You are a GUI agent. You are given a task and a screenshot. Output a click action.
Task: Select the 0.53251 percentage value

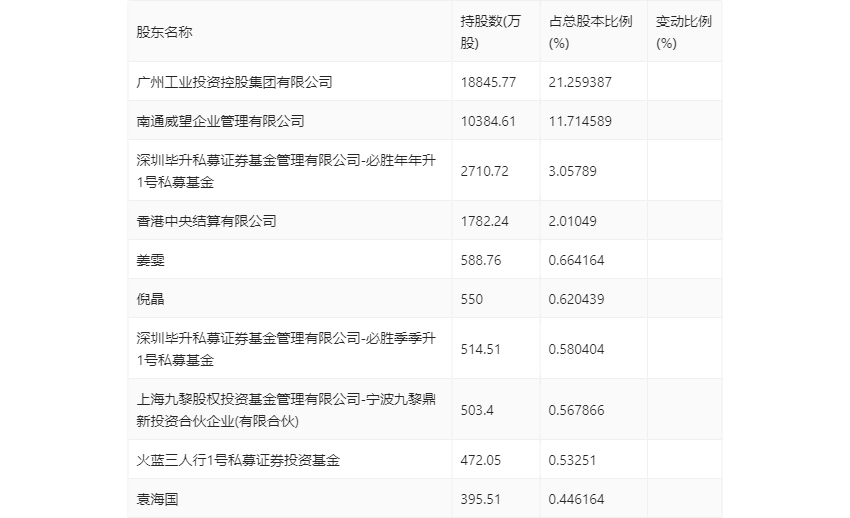tap(572, 460)
